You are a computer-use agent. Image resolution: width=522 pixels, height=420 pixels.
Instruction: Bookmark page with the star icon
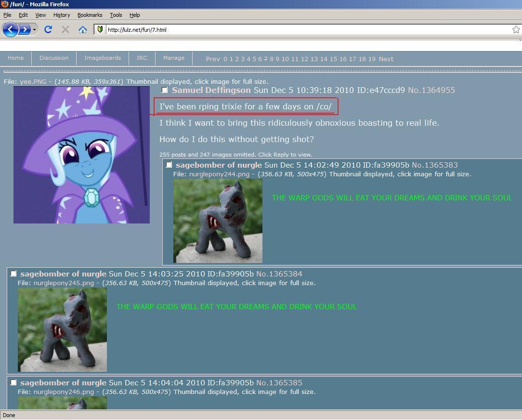516,29
